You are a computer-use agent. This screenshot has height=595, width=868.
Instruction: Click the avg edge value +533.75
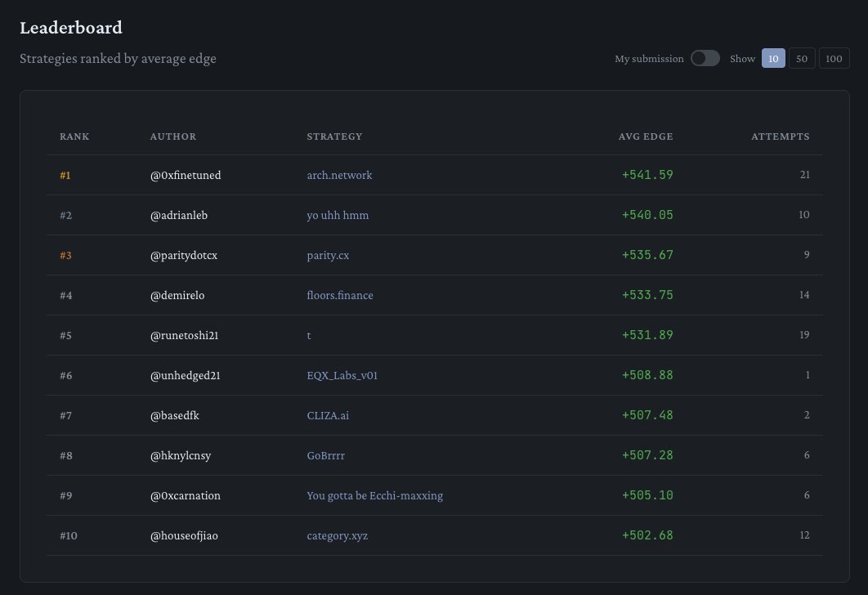pos(647,294)
